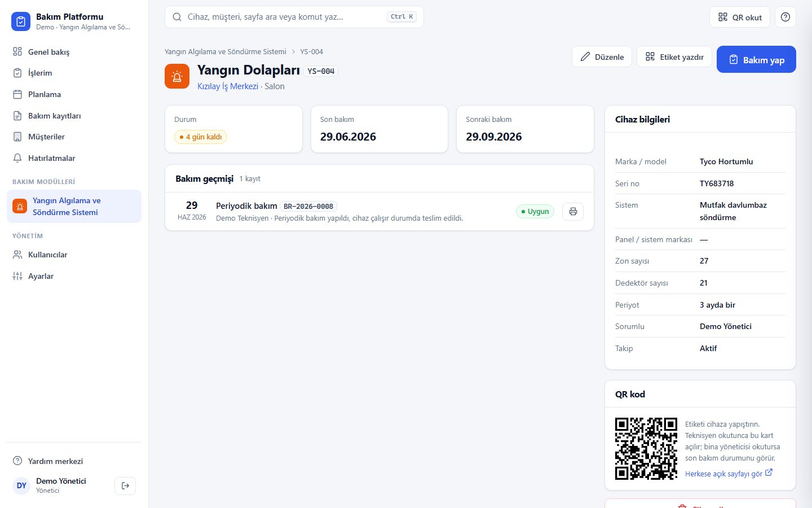
Task: Click the QR okut button
Action: click(740, 17)
